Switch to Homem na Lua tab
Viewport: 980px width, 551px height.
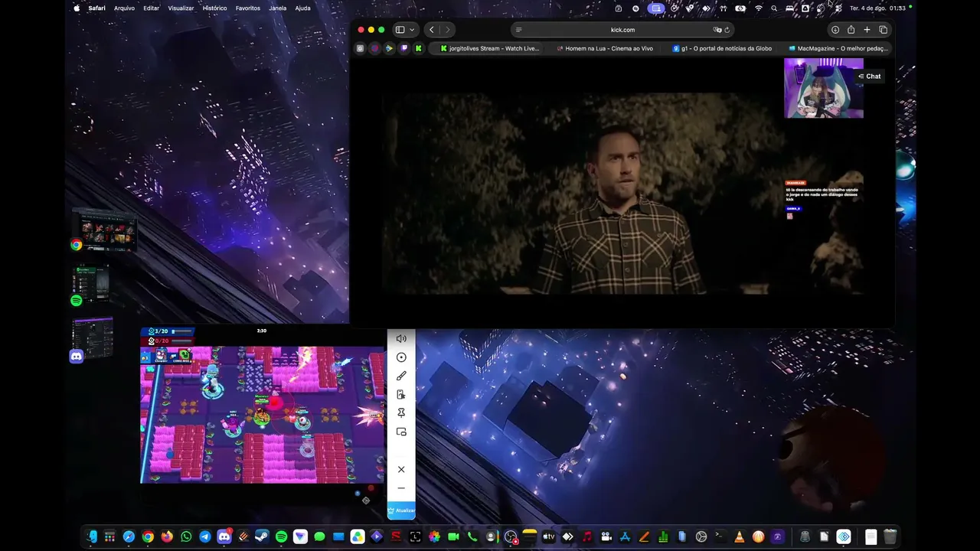click(x=605, y=48)
